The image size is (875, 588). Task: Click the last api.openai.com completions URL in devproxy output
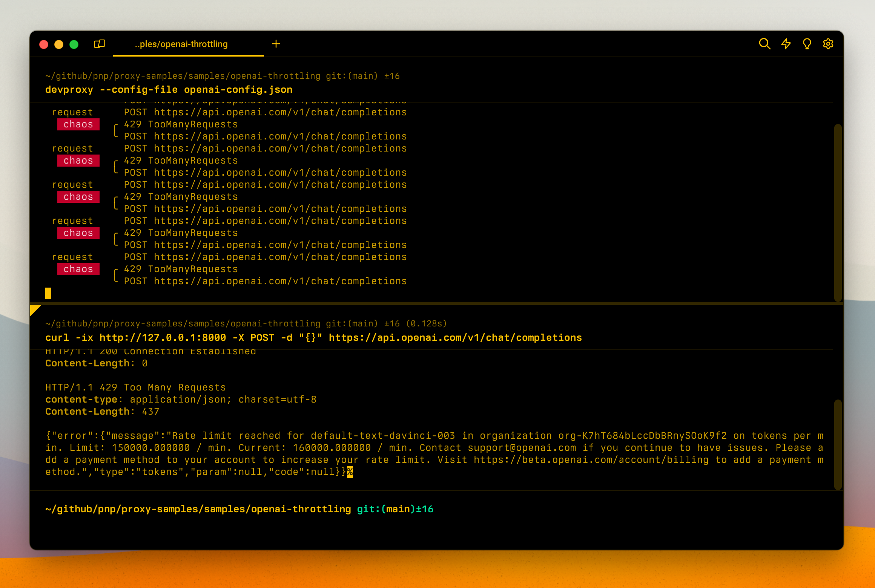click(280, 281)
